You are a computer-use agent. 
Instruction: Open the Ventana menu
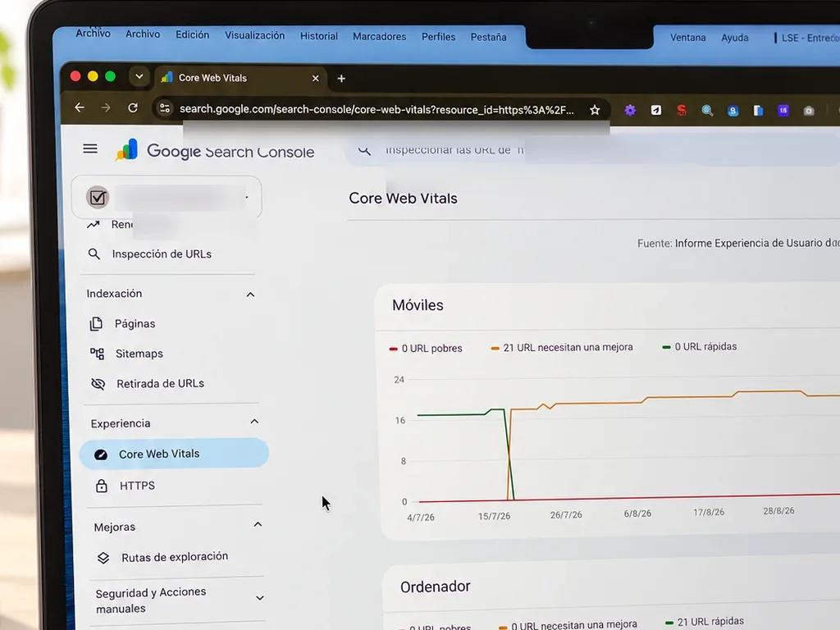[688, 38]
